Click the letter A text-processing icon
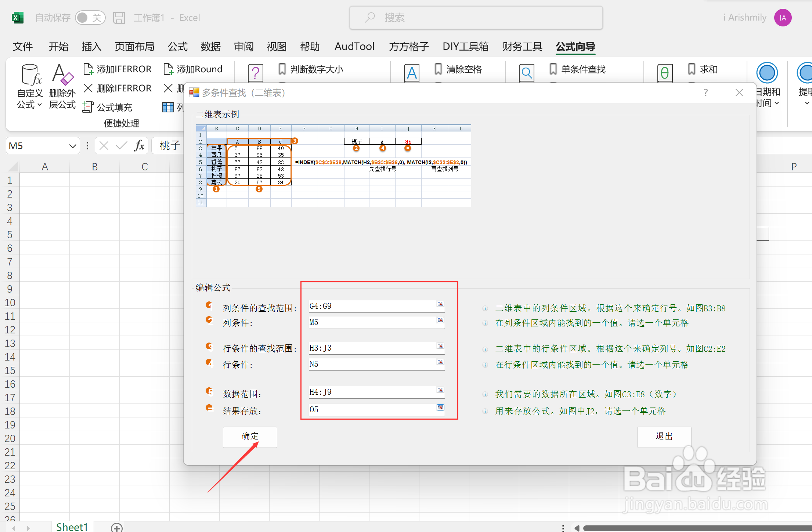 pos(412,73)
